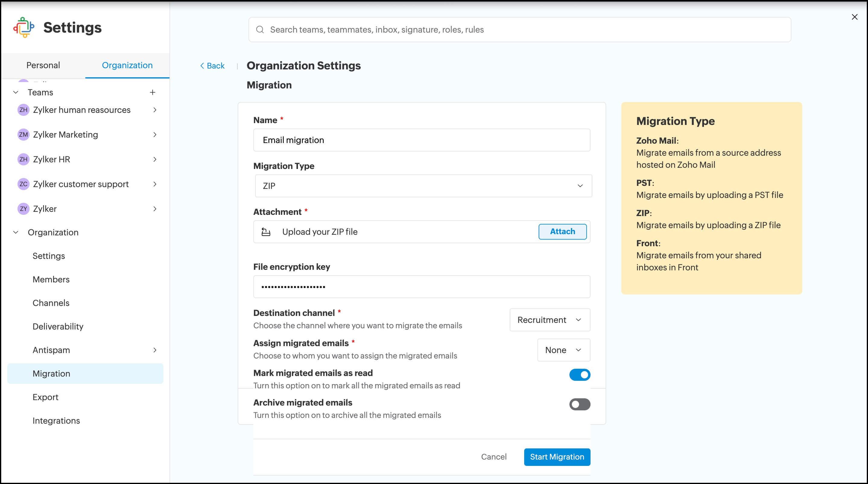Viewport: 868px width, 484px height.
Task: Open the Migration Type ZIP dropdown
Action: pos(423,186)
